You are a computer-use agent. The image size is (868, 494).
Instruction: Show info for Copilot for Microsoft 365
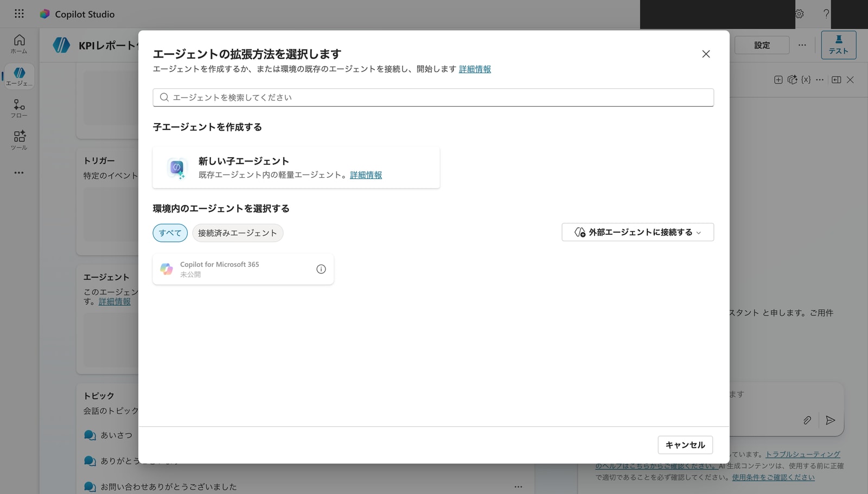[x=321, y=269]
